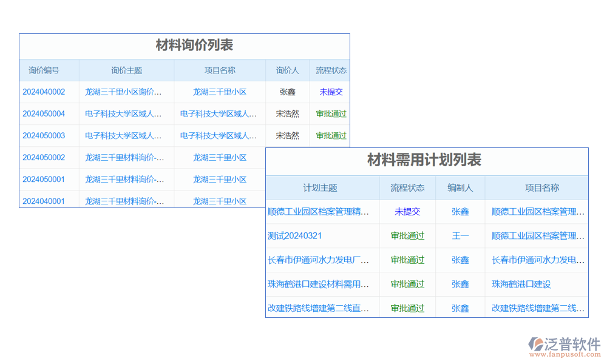Open the 顺德工业园区档案管理精 plan subject
Image resolution: width=607 pixels, height=364 pixels.
click(319, 212)
